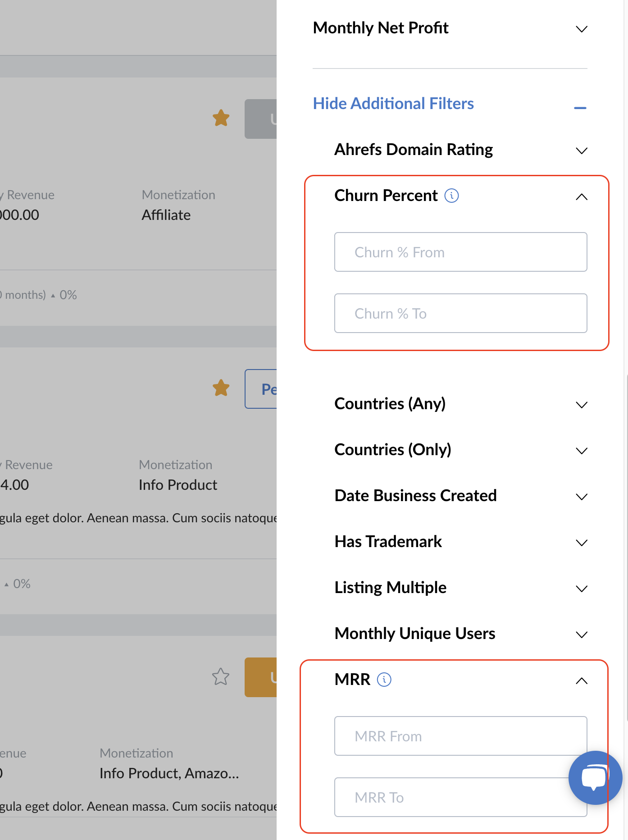
Task: Unfavorite the Affiliate listing star
Action: (x=221, y=118)
